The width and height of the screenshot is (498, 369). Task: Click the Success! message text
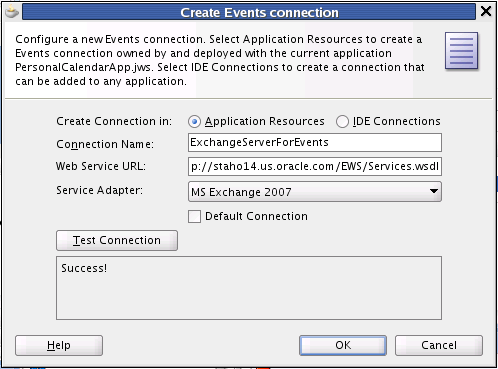[84, 268]
